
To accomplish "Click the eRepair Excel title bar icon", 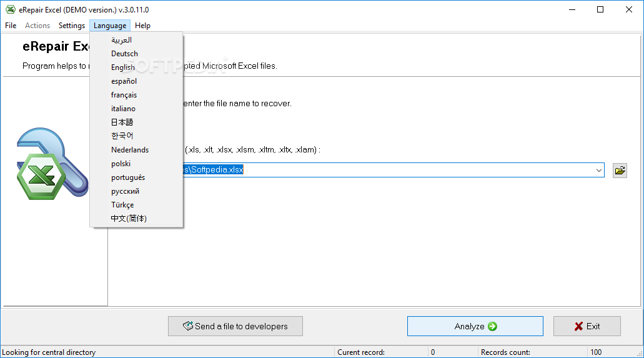I will pyautogui.click(x=10, y=9).
